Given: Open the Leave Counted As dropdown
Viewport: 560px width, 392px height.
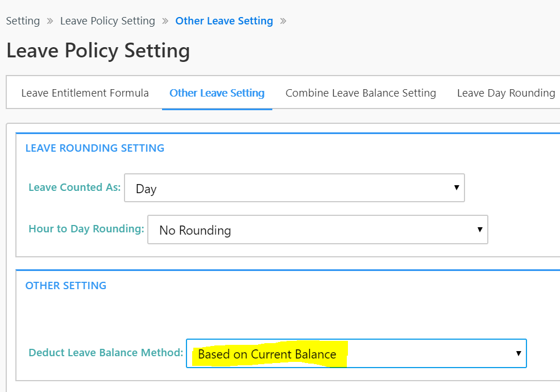Looking at the screenshot, I should 294,188.
